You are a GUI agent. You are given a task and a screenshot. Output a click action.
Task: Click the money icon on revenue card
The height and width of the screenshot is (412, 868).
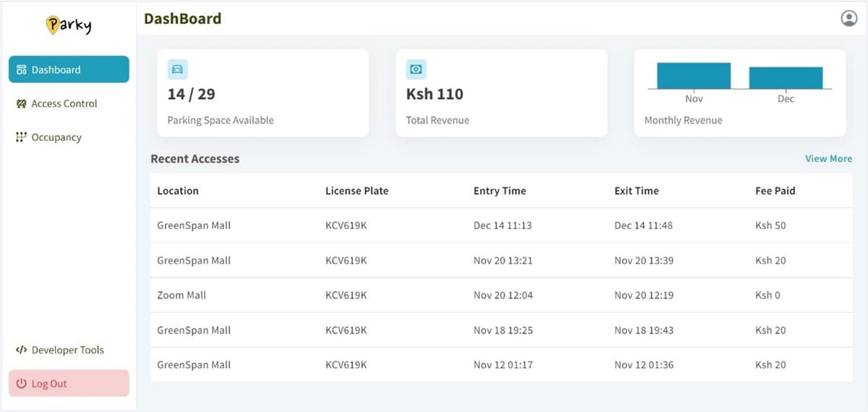click(416, 69)
